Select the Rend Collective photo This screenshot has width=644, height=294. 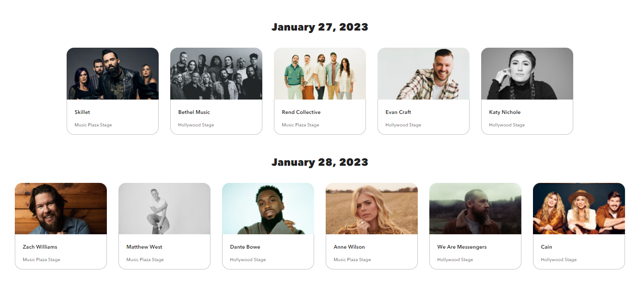pyautogui.click(x=320, y=74)
